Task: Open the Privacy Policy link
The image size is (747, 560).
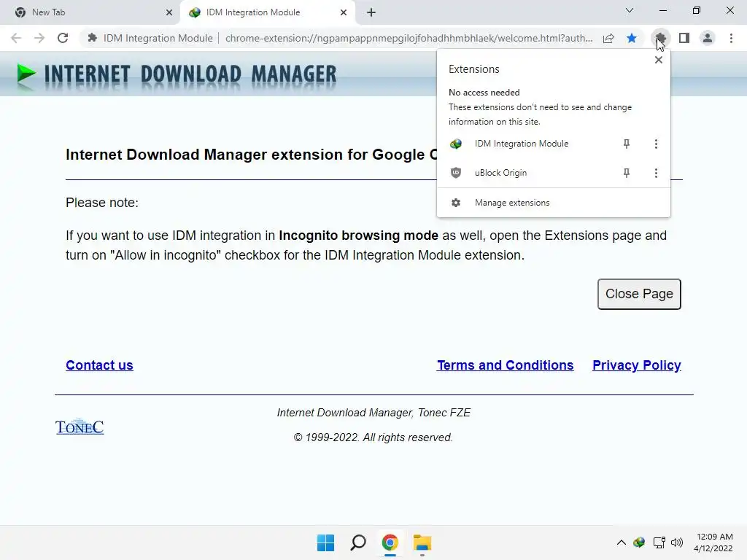Action: click(x=636, y=365)
